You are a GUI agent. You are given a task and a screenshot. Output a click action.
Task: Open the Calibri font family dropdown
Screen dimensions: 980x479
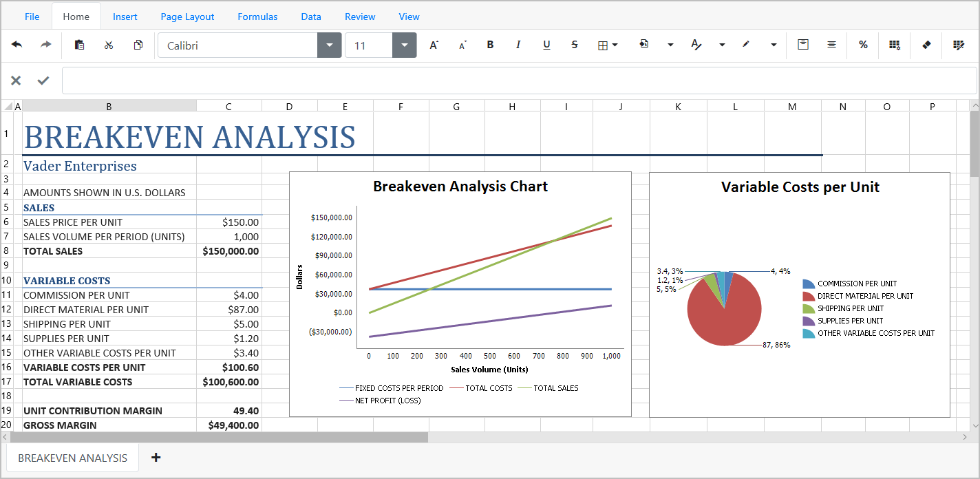[x=329, y=45]
